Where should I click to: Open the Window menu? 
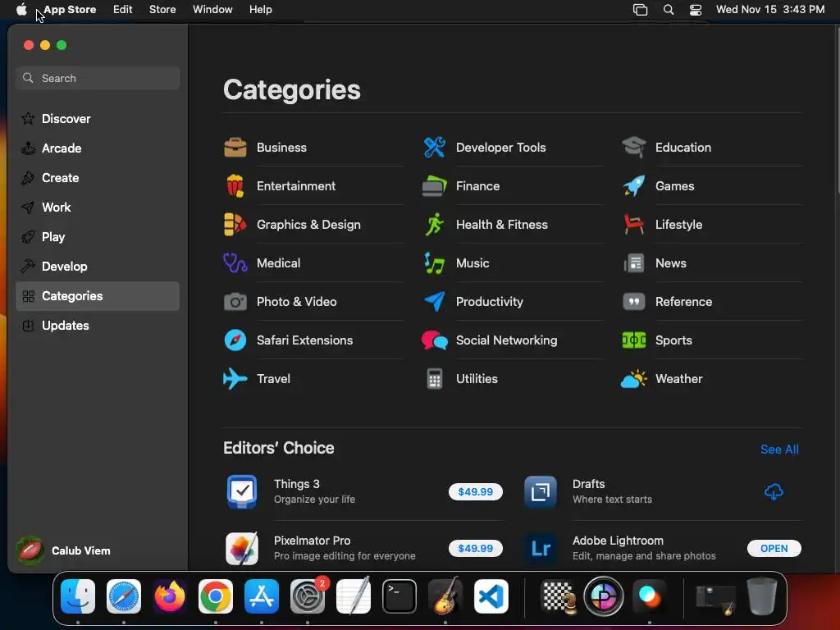point(212,10)
